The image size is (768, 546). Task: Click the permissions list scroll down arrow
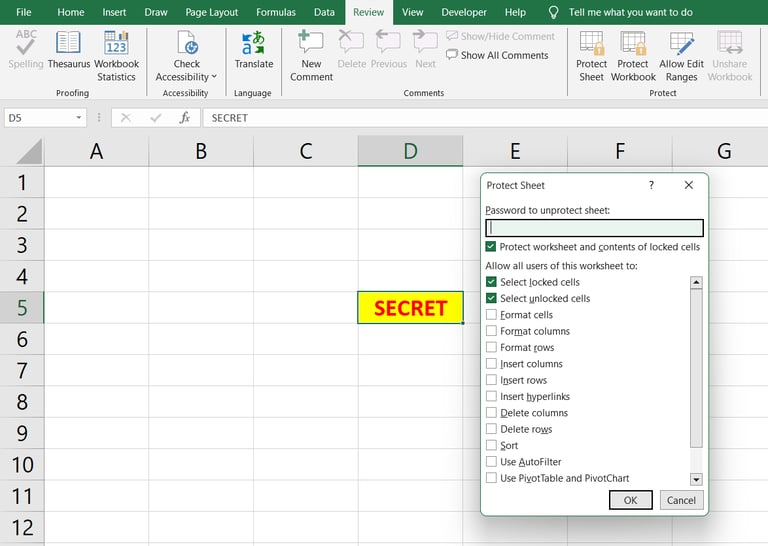click(x=696, y=479)
